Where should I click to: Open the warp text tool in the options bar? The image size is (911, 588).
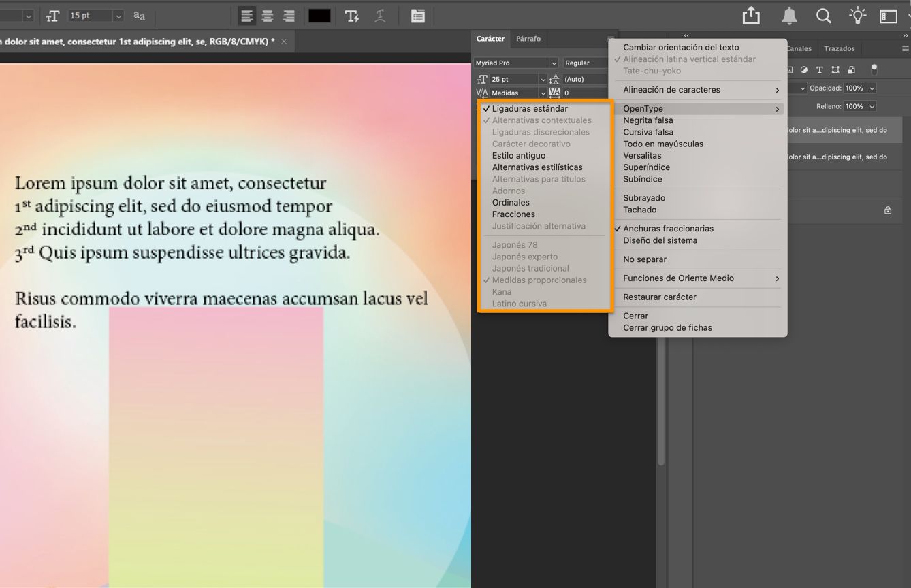380,16
